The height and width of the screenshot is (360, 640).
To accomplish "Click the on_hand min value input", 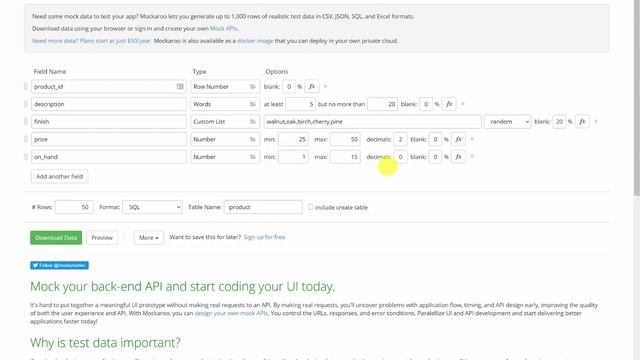I will [x=293, y=157].
